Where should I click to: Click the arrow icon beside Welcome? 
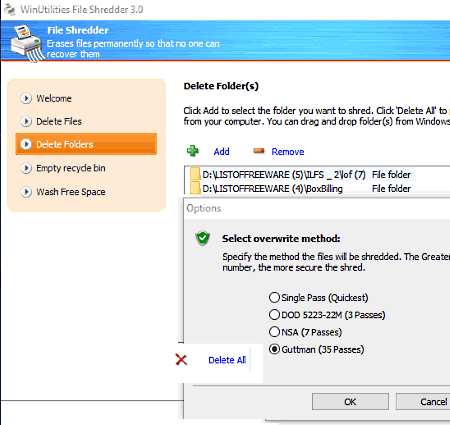pos(26,99)
